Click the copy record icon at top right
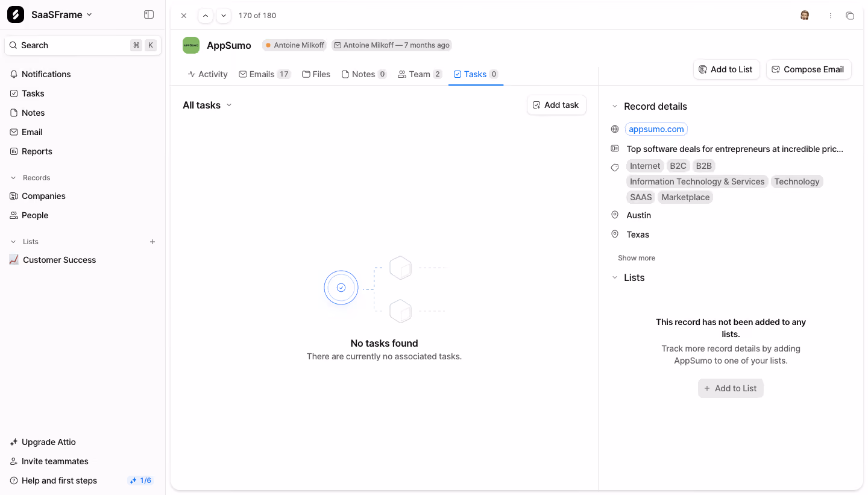This screenshot has width=868, height=495. [x=850, y=16]
